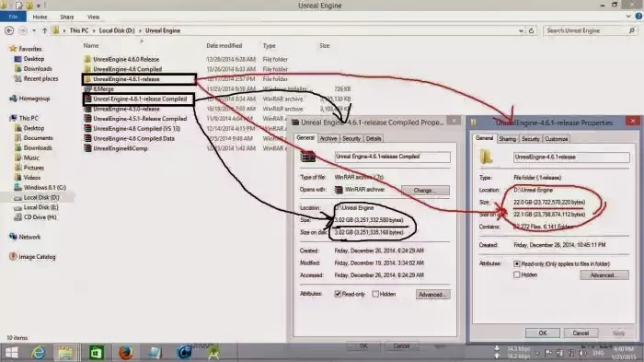Switch to Sharing tab in release Properties
644x362 pixels.
tap(507, 139)
